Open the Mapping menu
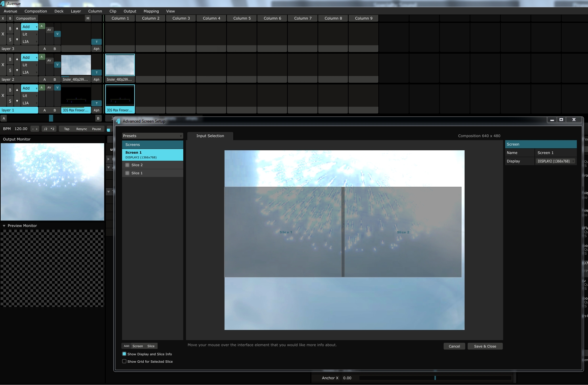This screenshot has width=588, height=385. point(151,11)
